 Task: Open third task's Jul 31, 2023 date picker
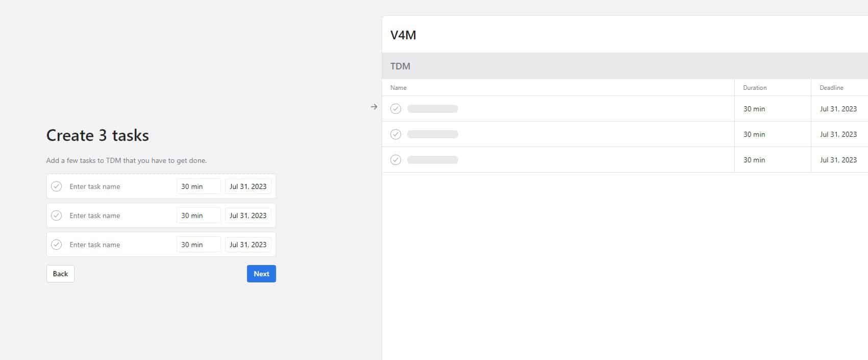[x=248, y=245]
